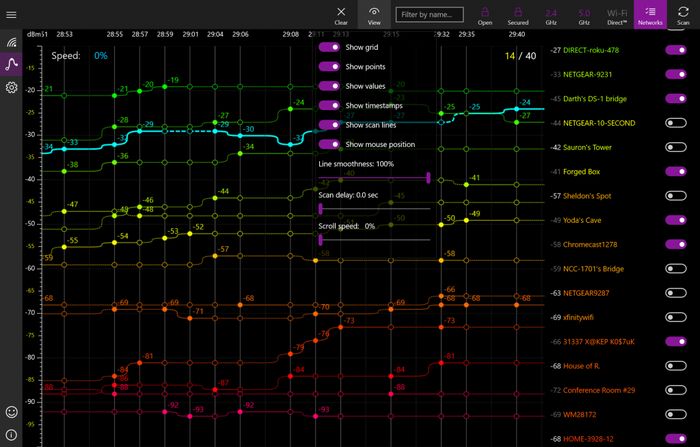Open the hamburger menu

tap(11, 14)
